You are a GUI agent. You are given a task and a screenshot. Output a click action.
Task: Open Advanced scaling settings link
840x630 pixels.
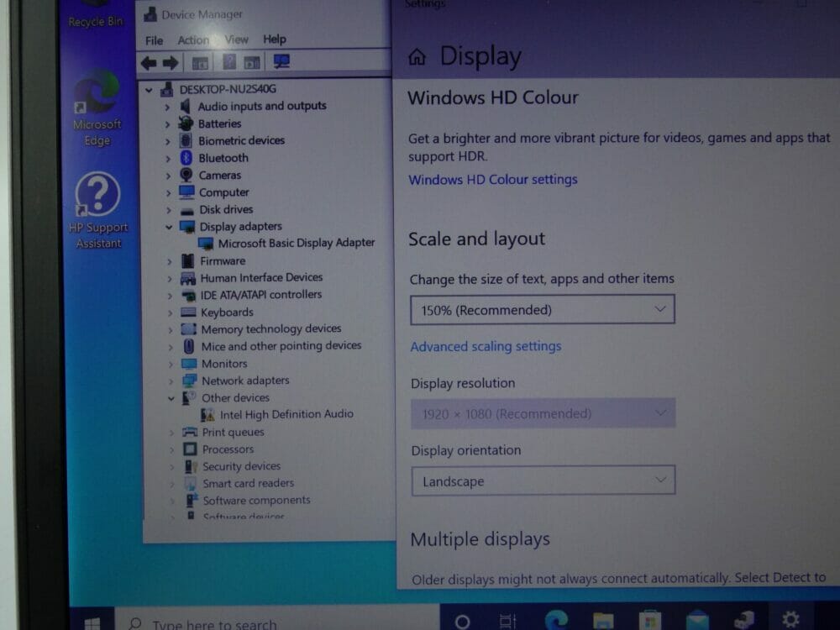click(x=486, y=347)
